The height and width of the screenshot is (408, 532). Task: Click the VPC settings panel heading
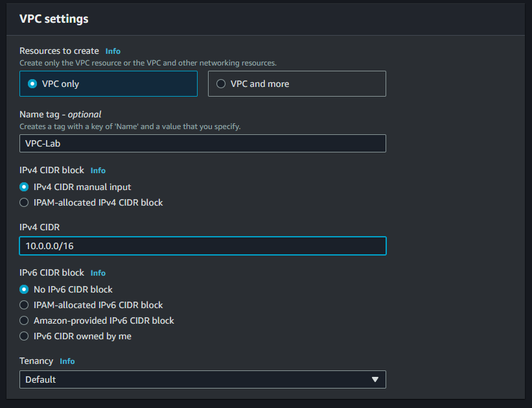pos(54,19)
